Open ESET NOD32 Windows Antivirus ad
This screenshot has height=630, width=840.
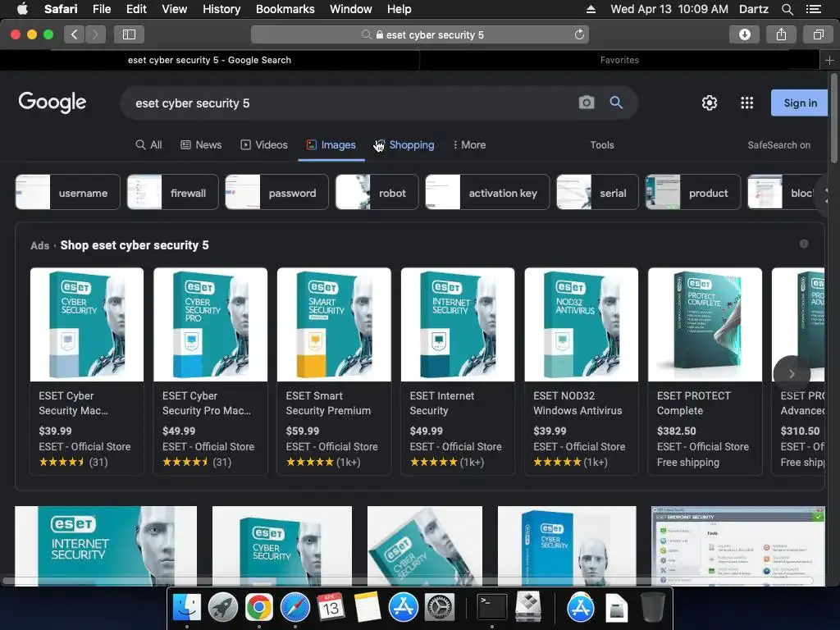tap(582, 371)
